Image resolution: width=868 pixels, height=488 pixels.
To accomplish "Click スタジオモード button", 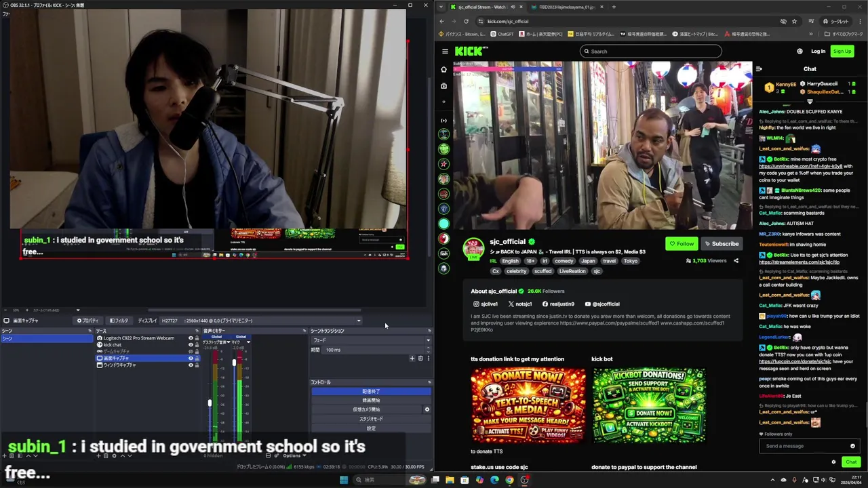I will coord(371,419).
